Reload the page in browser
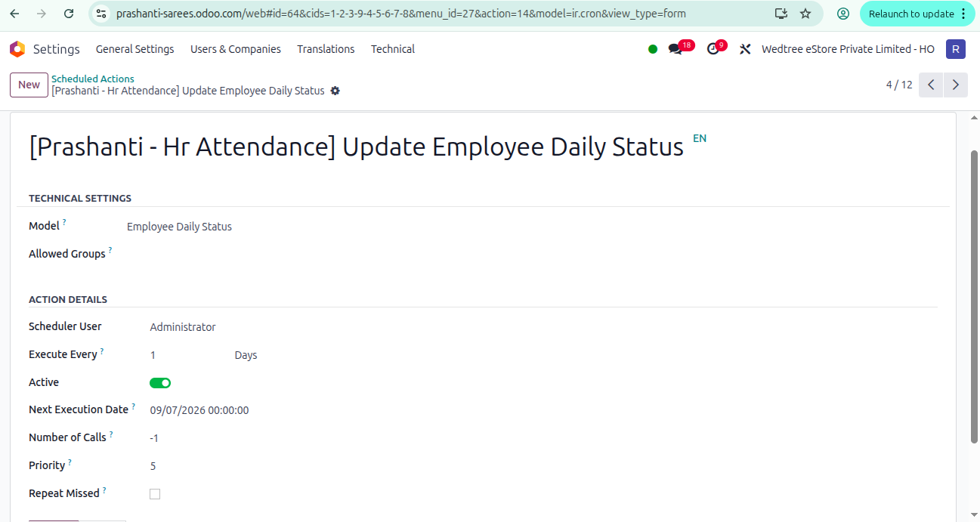This screenshot has width=980, height=522. [69, 14]
